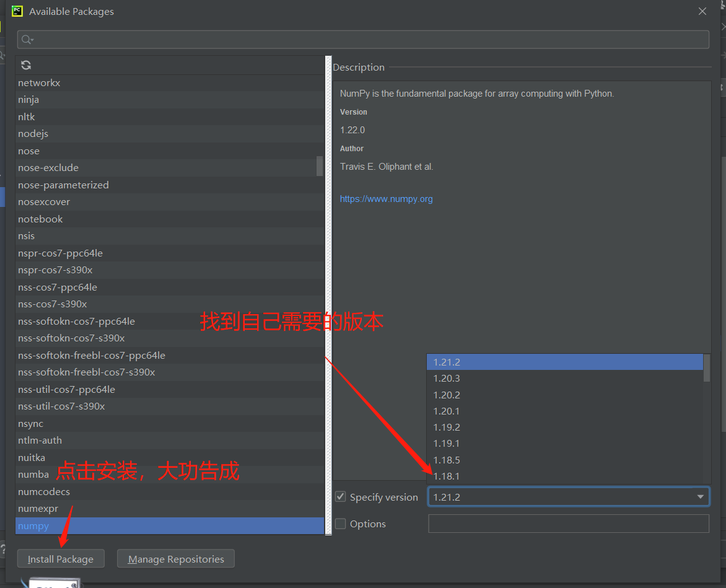Open the numpy.org homepage link
Viewport: 726px width, 588px height.
[x=386, y=199]
